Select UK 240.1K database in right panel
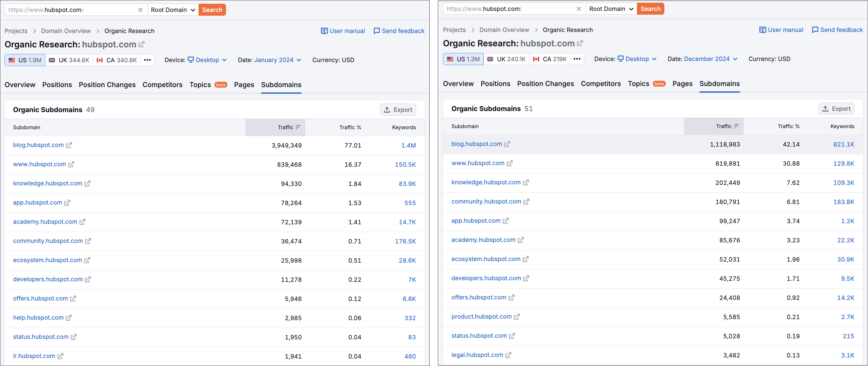Image resolution: width=868 pixels, height=366 pixels. point(507,59)
